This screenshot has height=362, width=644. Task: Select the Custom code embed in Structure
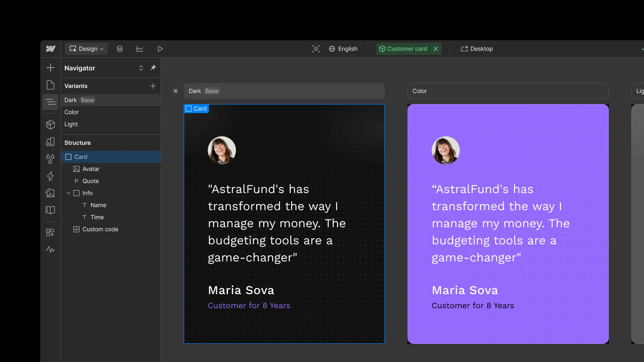point(111,229)
